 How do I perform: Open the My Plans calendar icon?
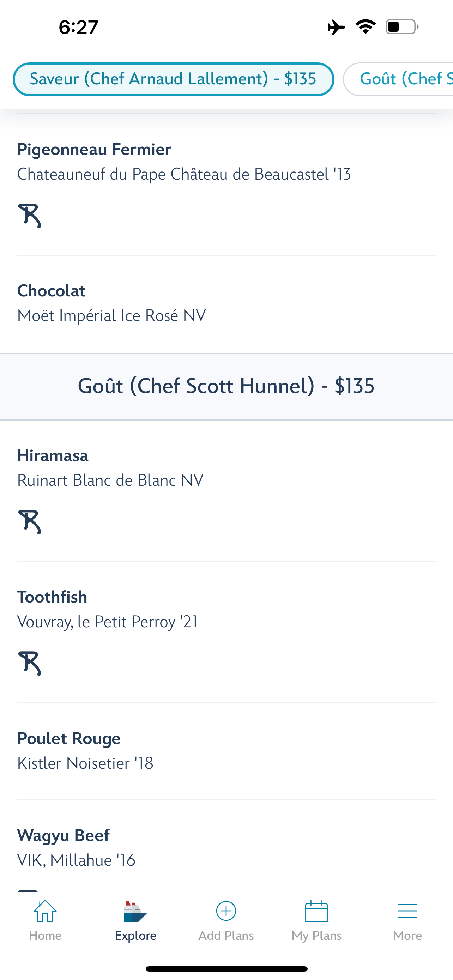(316, 911)
